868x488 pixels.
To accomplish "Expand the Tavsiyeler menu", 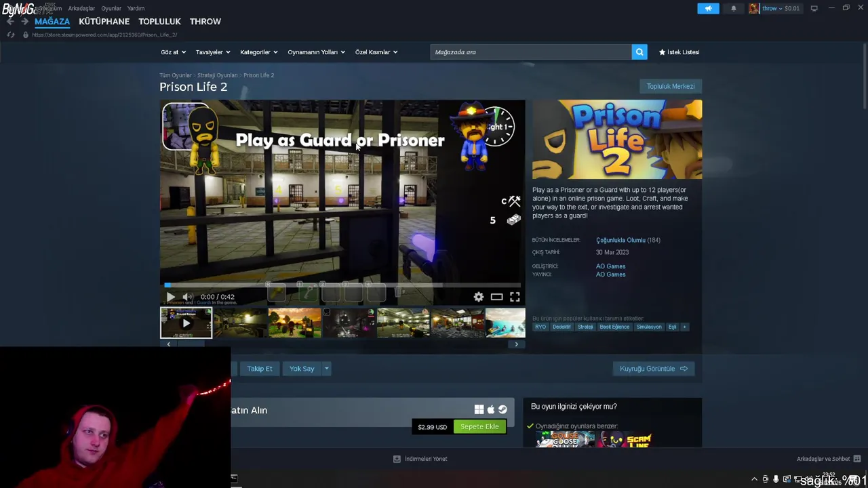I will (213, 52).
